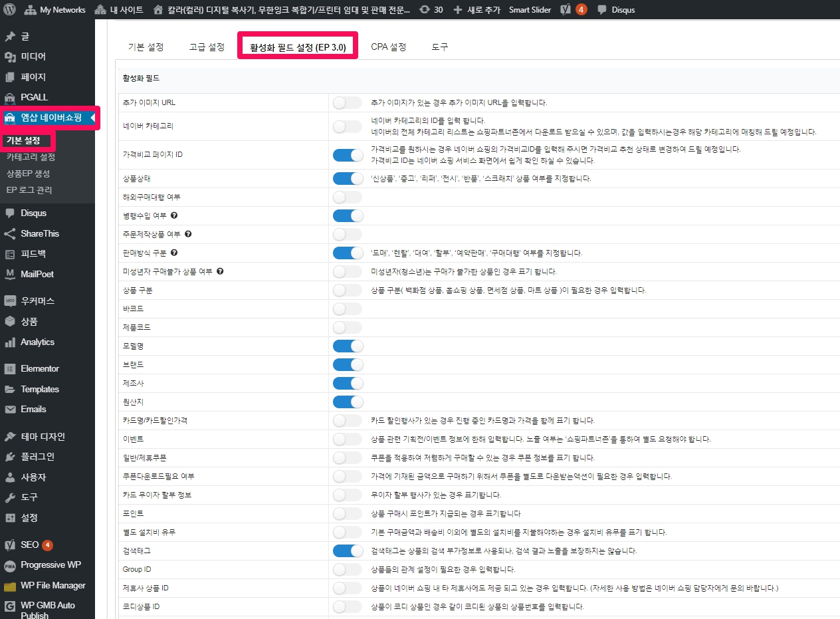Image resolution: width=840 pixels, height=619 pixels.
Task: Click the WordPress logo in admin bar
Action: point(9,9)
